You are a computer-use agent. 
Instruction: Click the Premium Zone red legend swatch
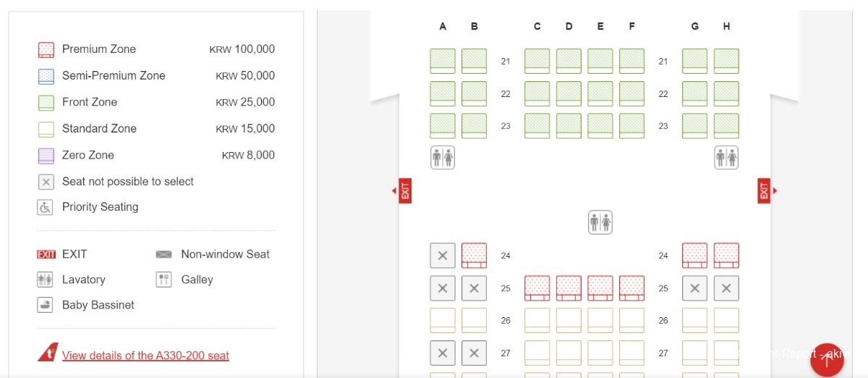(x=46, y=49)
